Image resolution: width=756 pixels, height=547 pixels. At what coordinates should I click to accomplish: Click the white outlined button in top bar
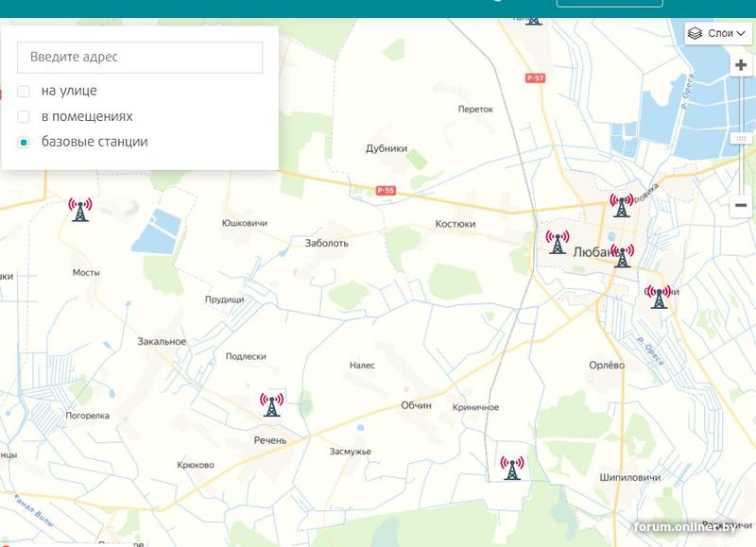pyautogui.click(x=610, y=3)
